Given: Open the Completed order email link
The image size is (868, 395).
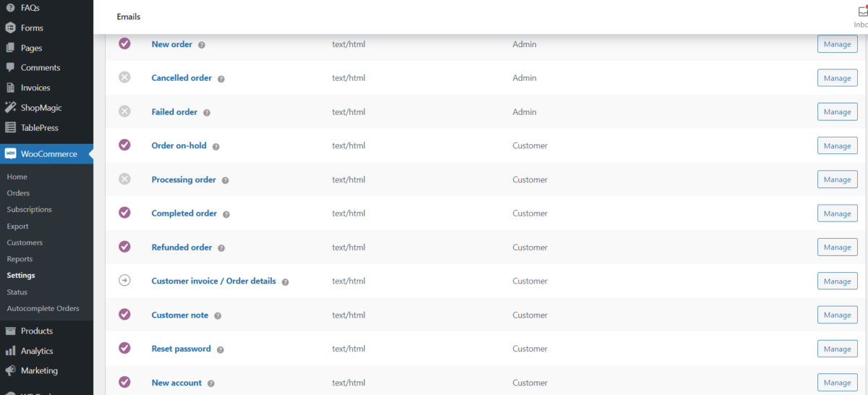Looking at the screenshot, I should coord(184,213).
